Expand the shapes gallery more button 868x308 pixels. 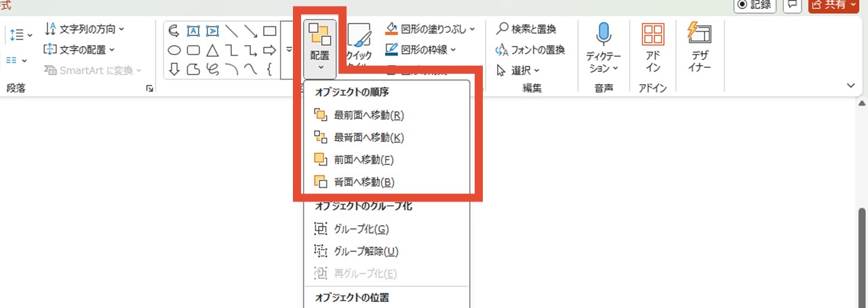point(288,50)
